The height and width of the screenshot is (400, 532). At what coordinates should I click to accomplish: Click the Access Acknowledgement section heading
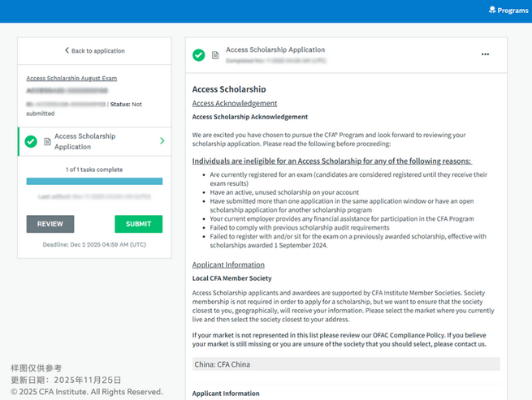pyautogui.click(x=234, y=104)
